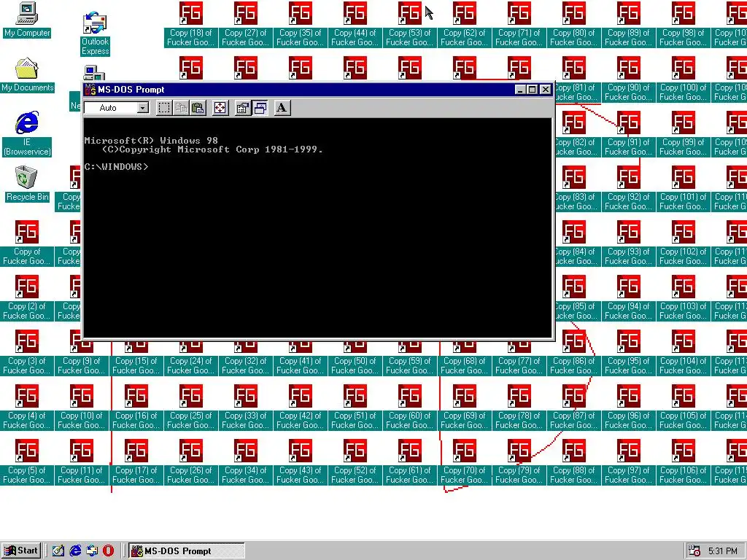Select the Copy (97) of Fucker Goo shortcut
The width and height of the screenshot is (747, 560).
point(628,462)
